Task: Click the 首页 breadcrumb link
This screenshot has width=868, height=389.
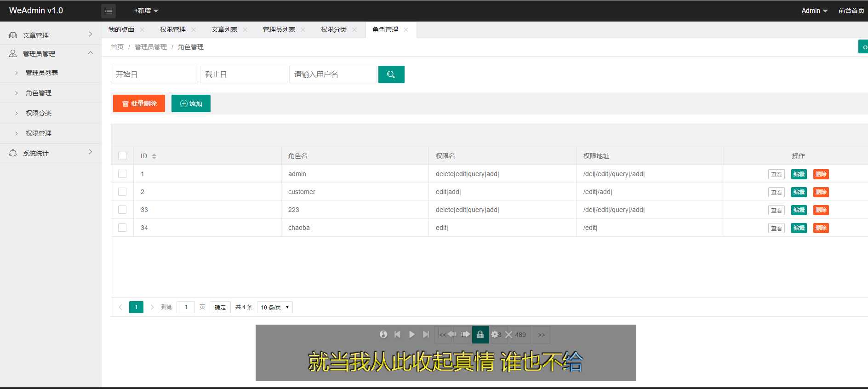Action: pyautogui.click(x=117, y=47)
